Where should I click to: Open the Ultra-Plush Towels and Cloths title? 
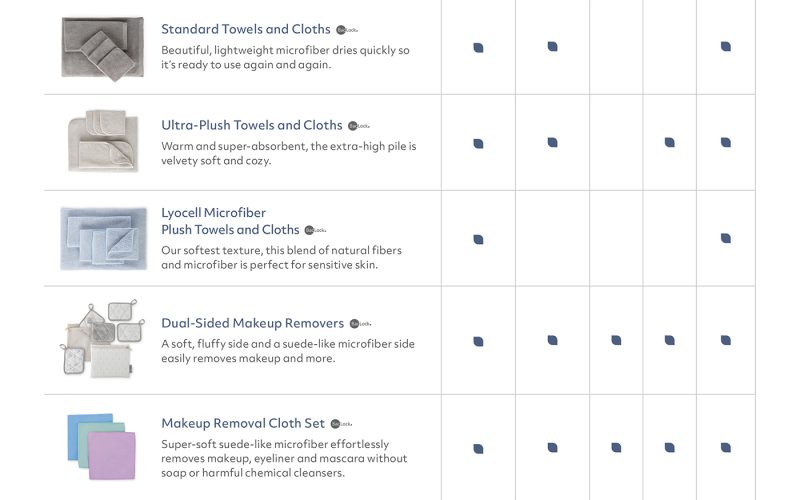tap(251, 126)
